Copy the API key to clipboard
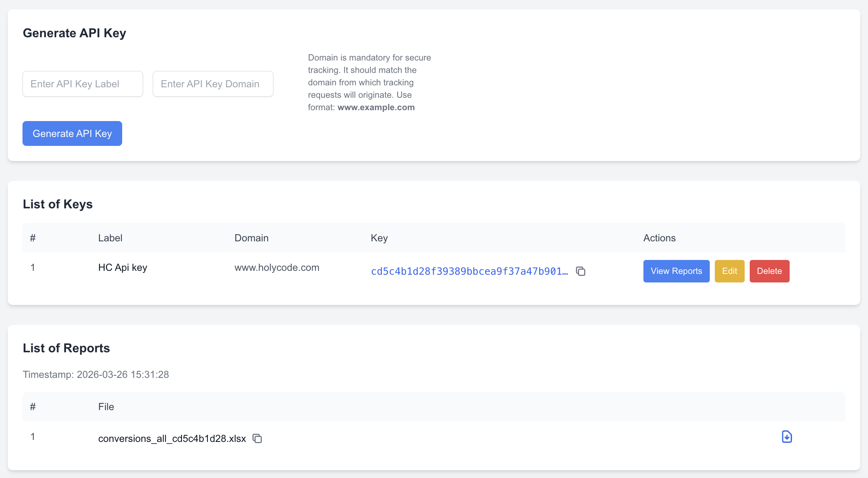This screenshot has width=868, height=478. 581,271
